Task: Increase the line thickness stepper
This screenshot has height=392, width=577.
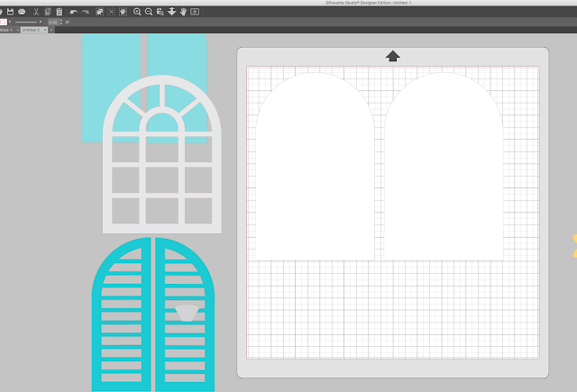Action: point(61,21)
